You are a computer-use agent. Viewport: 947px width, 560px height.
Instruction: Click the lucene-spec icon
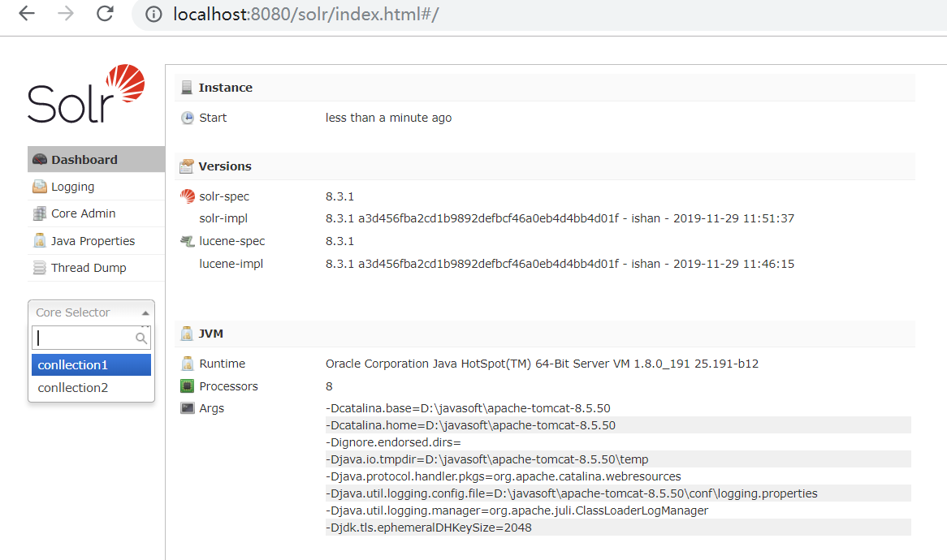188,241
